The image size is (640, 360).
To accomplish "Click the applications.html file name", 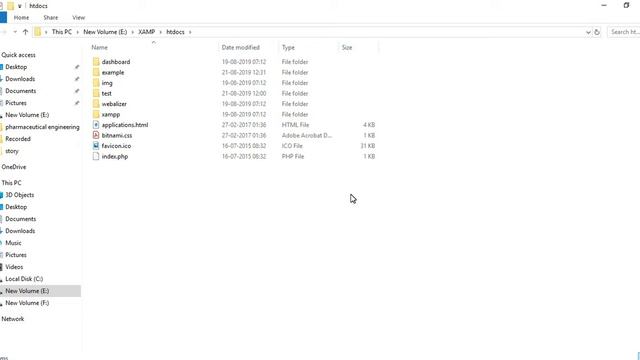I will pyautogui.click(x=125, y=125).
